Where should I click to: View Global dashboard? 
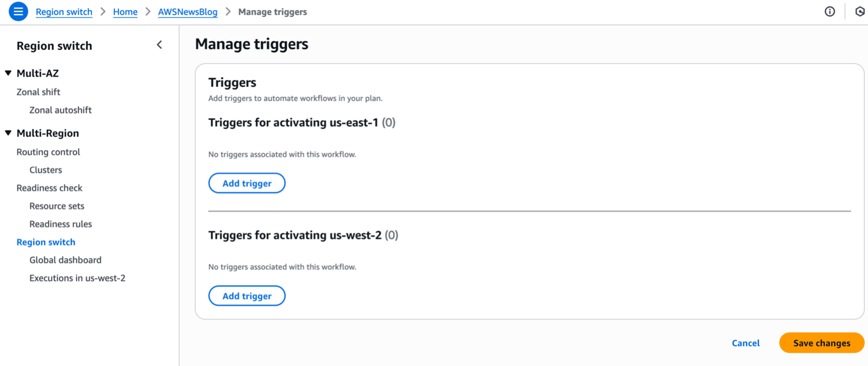tap(66, 260)
